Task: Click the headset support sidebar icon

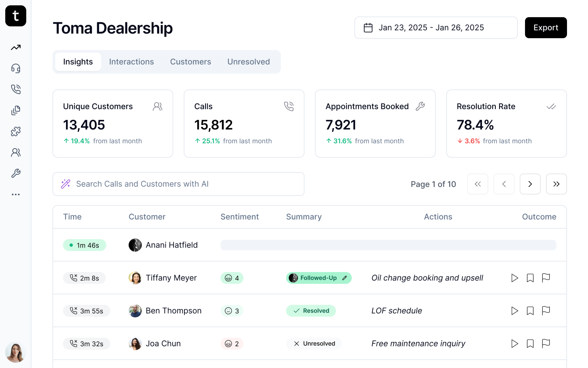Action: click(16, 68)
